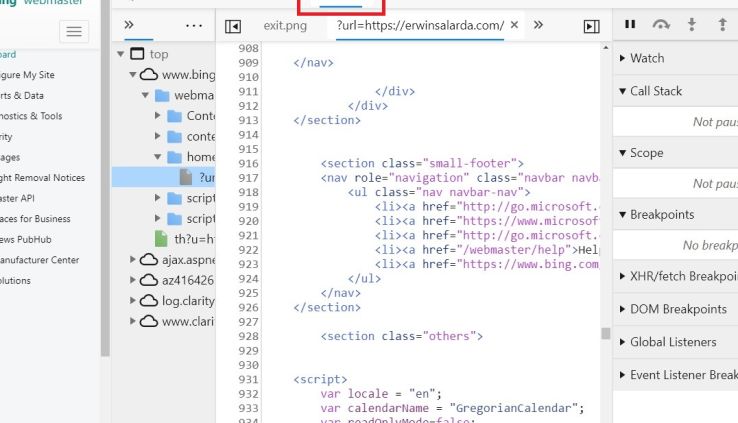The width and height of the screenshot is (738, 423).
Task: Hide the debugger sidebar with toggle icon
Action: pos(591,26)
